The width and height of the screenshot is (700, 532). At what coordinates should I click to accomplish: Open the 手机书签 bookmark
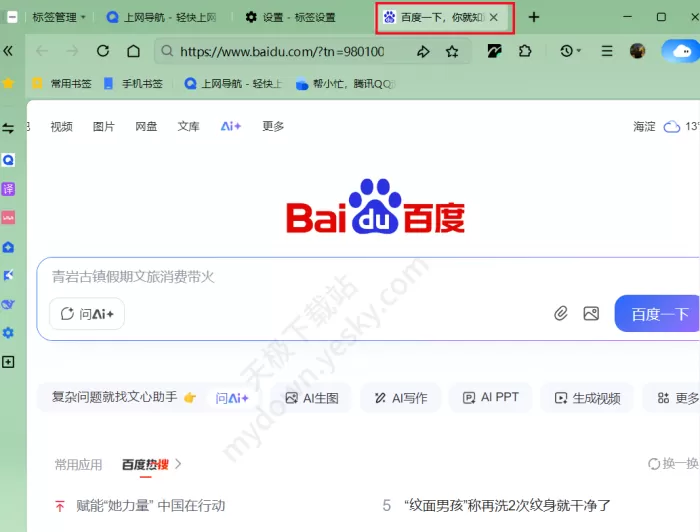133,83
